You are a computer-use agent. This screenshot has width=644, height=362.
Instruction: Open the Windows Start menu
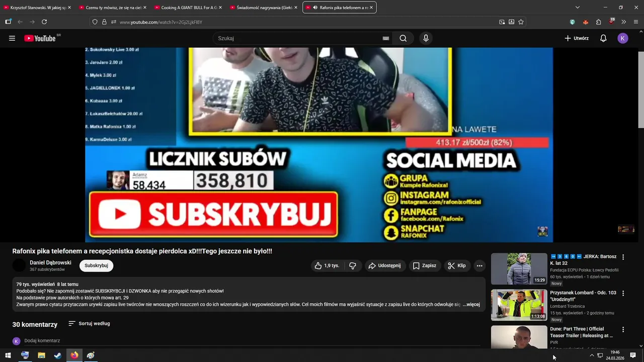pos(8,355)
